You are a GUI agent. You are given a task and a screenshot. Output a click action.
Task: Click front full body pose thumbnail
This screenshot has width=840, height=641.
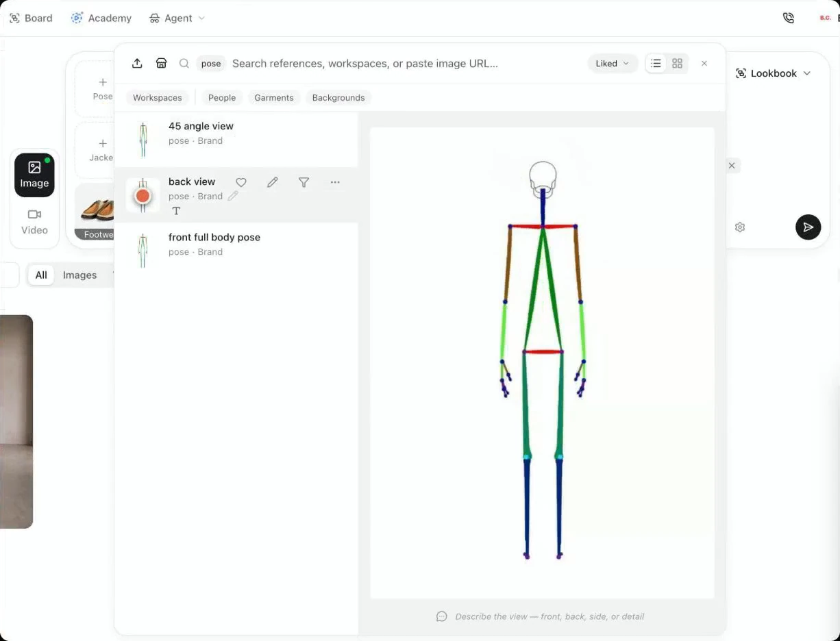143,251
